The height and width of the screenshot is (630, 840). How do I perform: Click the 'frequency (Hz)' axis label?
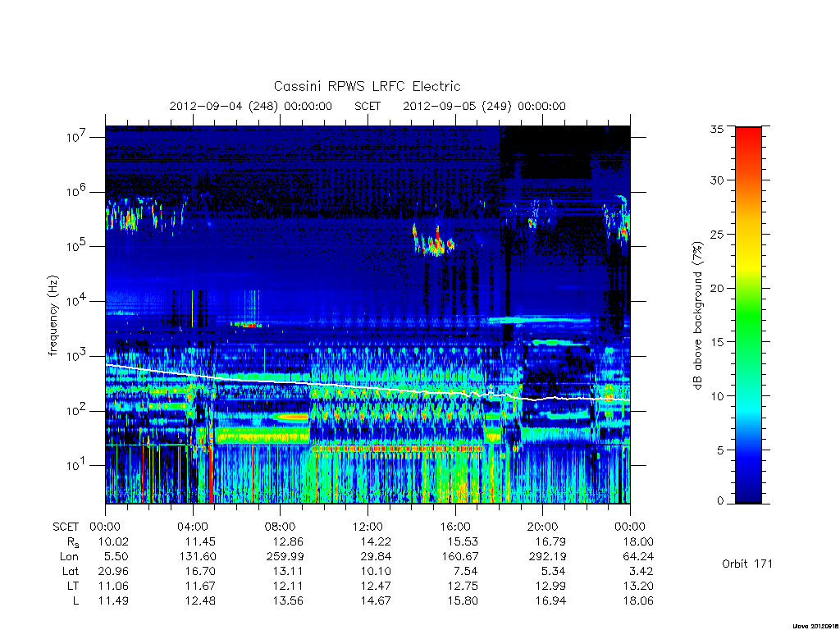coord(52,316)
